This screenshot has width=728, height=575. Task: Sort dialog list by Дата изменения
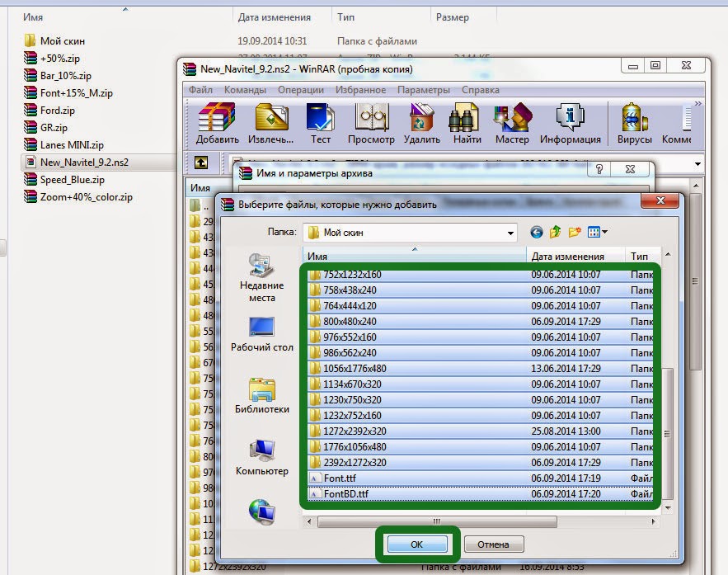click(575, 256)
